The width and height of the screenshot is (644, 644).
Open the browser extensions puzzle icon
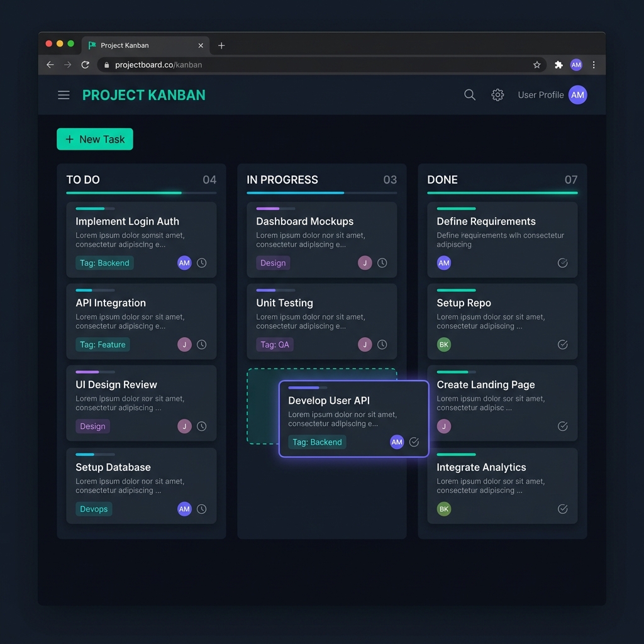[x=558, y=65]
